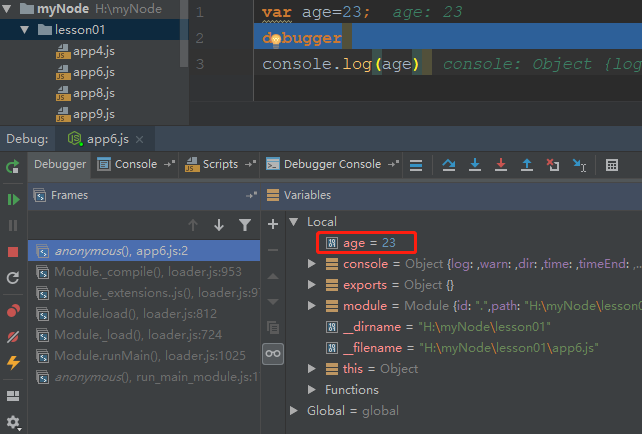Show execution point icon
Viewport: 642px width, 434px height.
pos(416,165)
